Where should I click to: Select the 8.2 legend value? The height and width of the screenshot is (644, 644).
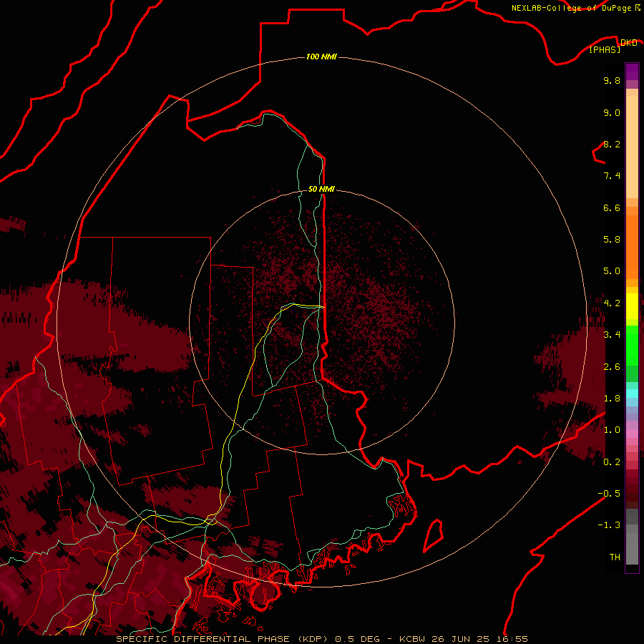(612, 144)
